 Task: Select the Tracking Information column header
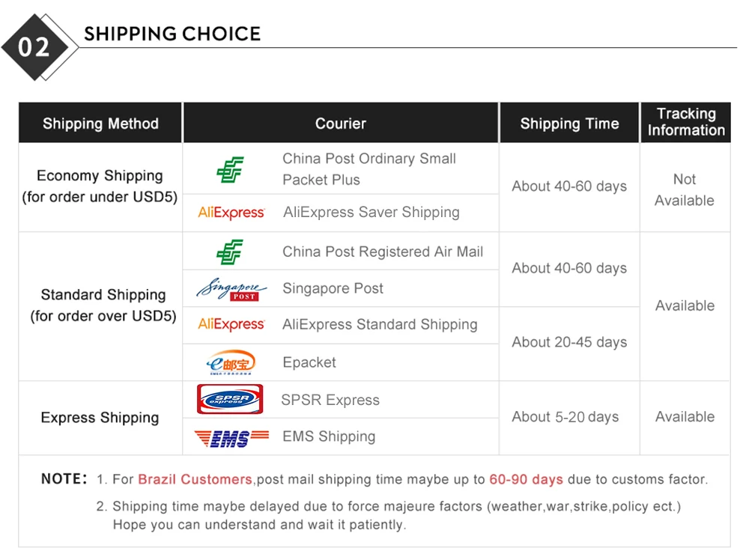click(x=686, y=122)
